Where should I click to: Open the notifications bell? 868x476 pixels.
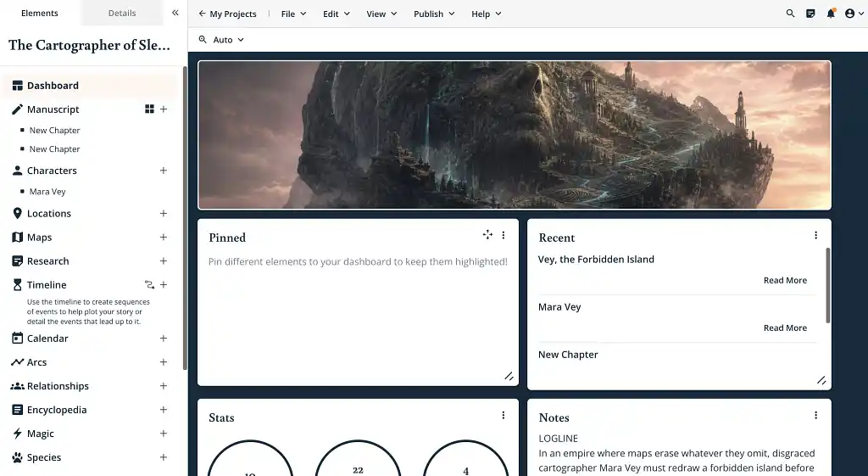[831, 14]
